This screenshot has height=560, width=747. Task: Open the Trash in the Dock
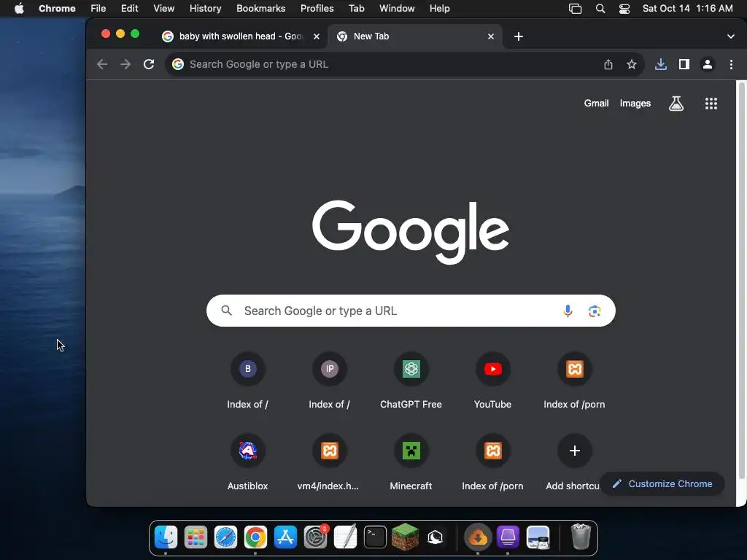[x=581, y=537]
